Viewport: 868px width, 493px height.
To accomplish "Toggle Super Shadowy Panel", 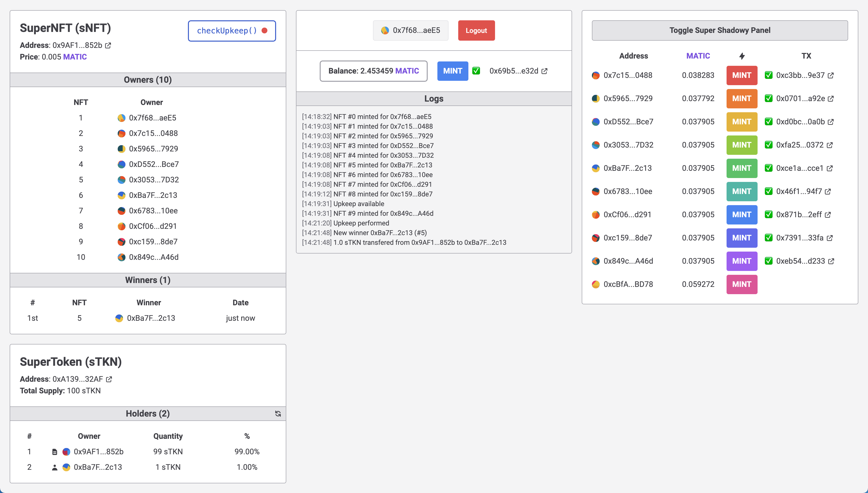I will (720, 30).
